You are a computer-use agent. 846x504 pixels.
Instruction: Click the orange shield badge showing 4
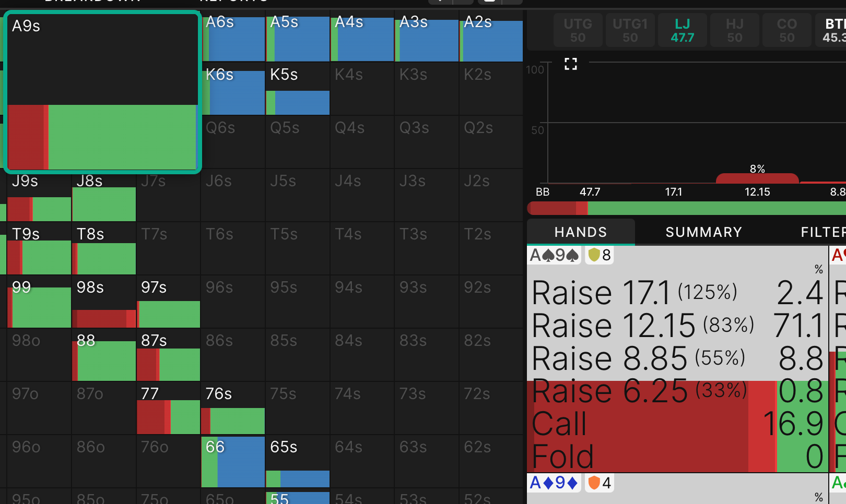coord(600,483)
